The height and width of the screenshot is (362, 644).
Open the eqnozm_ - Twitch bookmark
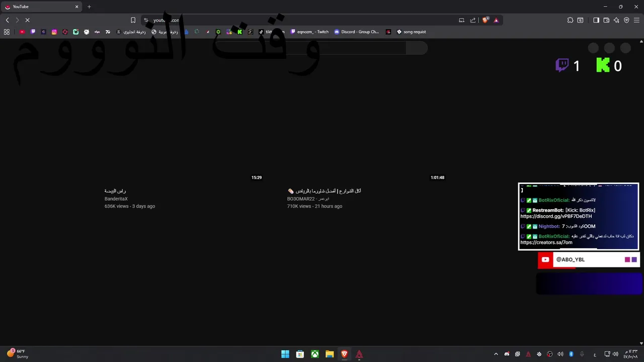point(309,32)
